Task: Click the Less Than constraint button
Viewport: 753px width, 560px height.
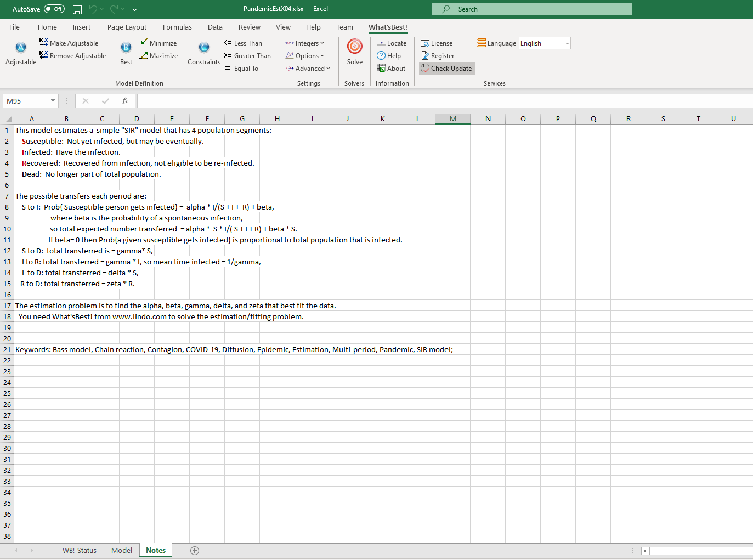Action: (x=243, y=43)
